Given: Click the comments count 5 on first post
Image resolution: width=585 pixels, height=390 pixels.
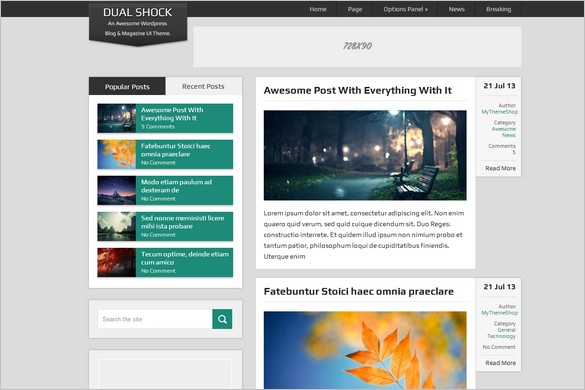Looking at the screenshot, I should tap(514, 152).
